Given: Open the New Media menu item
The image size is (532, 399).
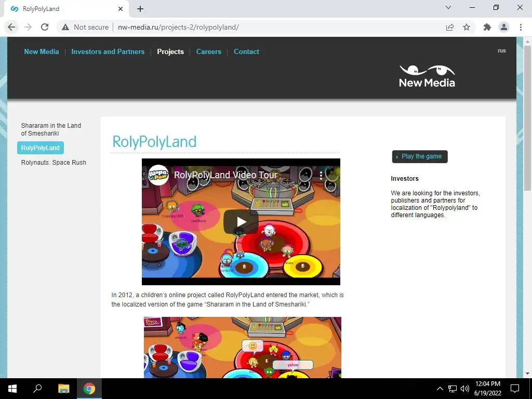Looking at the screenshot, I should click(42, 51).
